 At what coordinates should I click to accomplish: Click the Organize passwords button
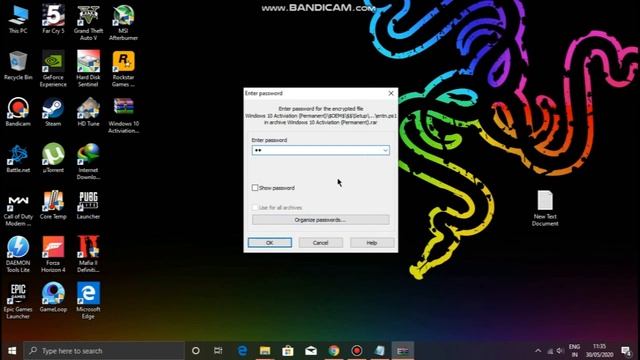(x=320, y=220)
